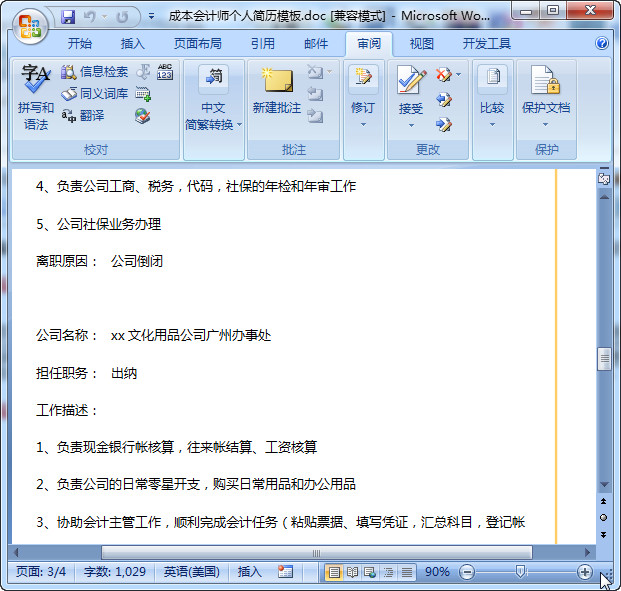621x591 pixels.
Task: Switch to the 开发工具 tab
Action: point(487,43)
